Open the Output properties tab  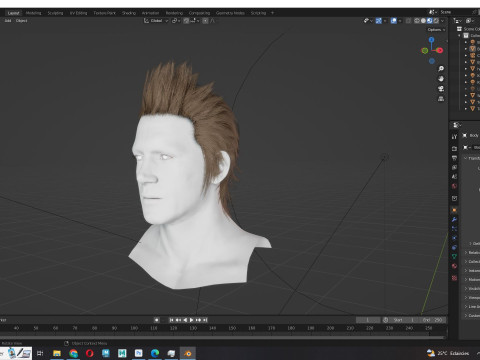pyautogui.click(x=454, y=158)
